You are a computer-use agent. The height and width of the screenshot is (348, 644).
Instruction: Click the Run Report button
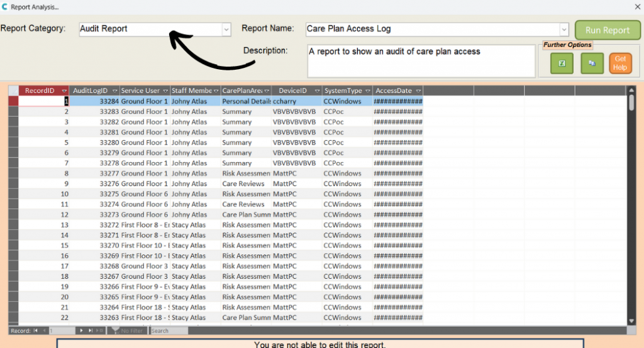(x=607, y=30)
